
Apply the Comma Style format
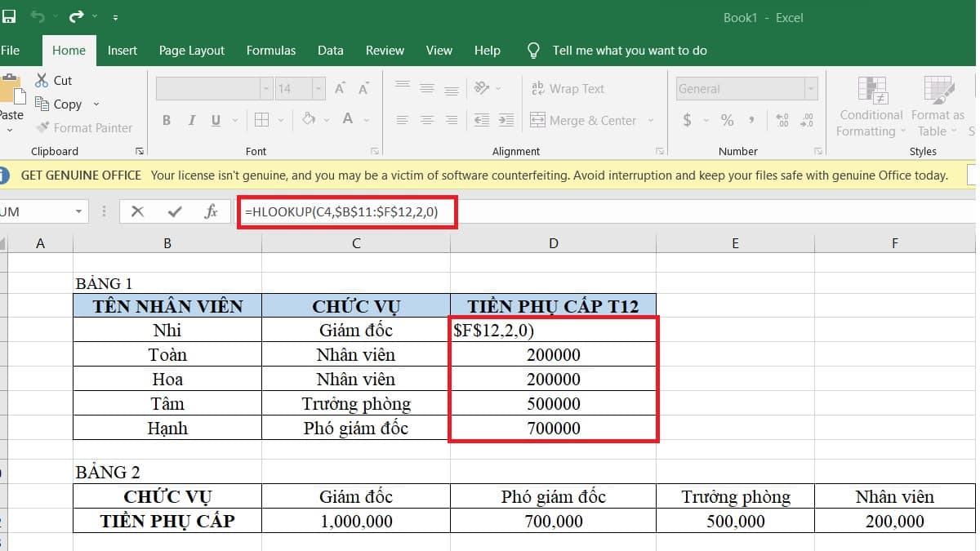(x=752, y=120)
